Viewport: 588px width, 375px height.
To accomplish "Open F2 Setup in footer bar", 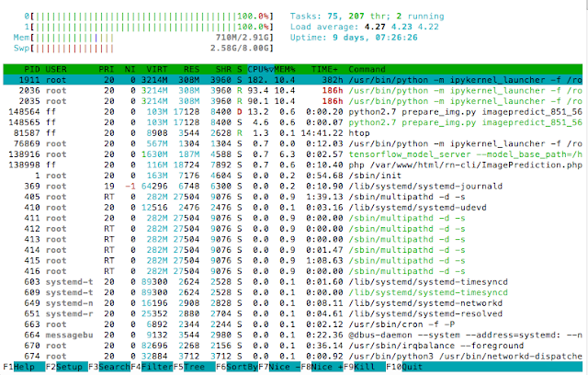I will click(67, 367).
